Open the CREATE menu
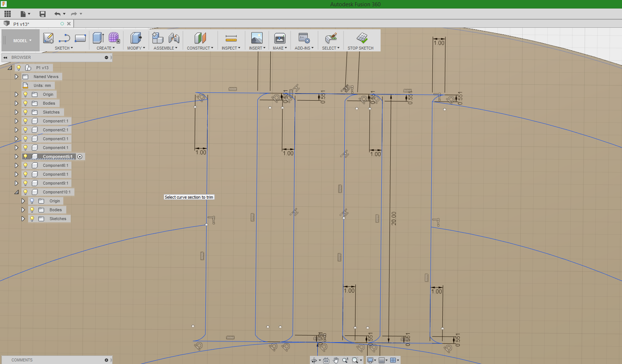 pos(106,48)
